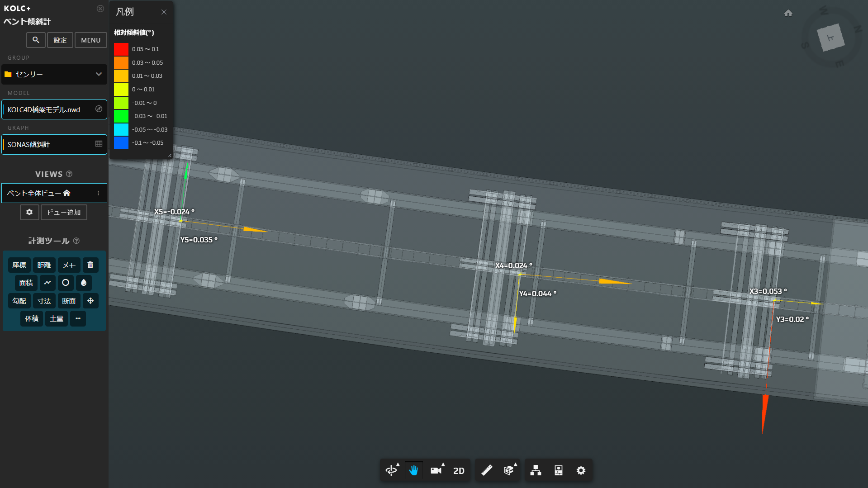Open the explode model tool options
The image size is (868, 488).
click(x=509, y=470)
